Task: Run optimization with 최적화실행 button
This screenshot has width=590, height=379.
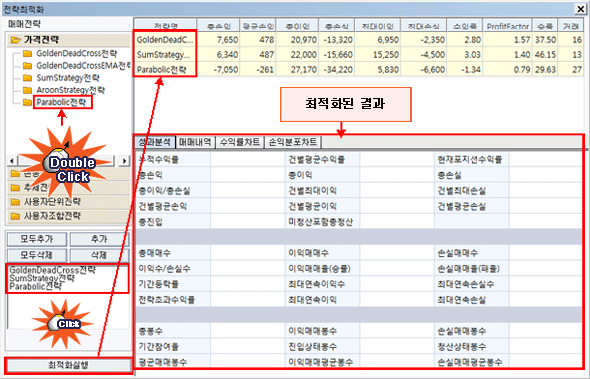Action: tap(68, 365)
